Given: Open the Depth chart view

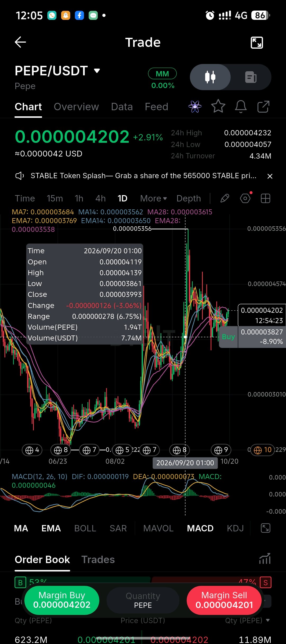Looking at the screenshot, I should click(189, 198).
